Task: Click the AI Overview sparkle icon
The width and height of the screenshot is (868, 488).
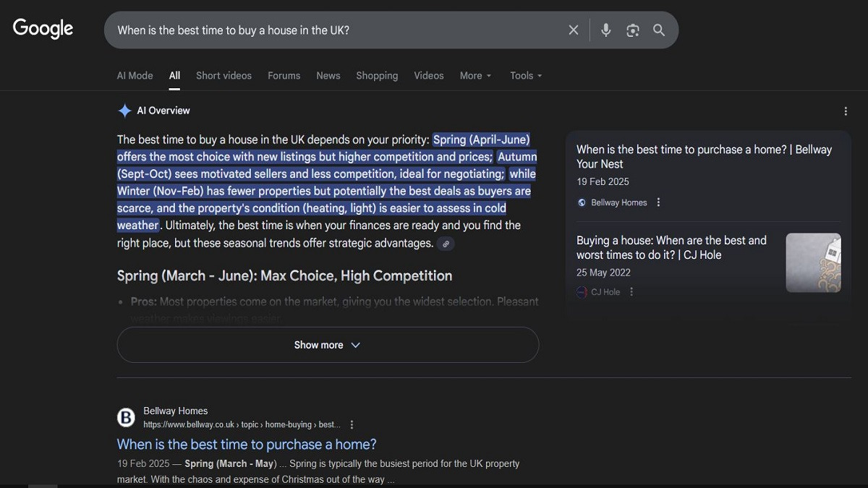Action: pos(124,110)
